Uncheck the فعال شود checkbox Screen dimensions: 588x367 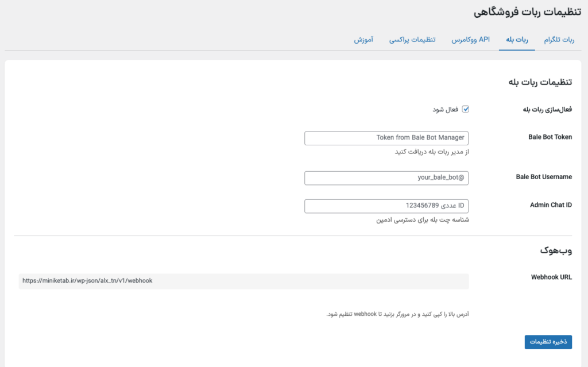coord(466,109)
